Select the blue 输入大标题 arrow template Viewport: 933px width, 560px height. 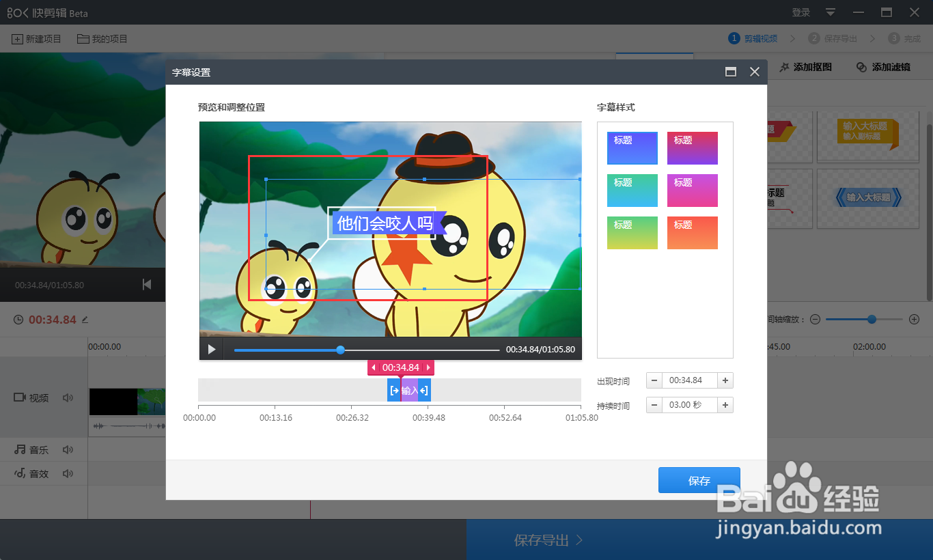click(869, 198)
